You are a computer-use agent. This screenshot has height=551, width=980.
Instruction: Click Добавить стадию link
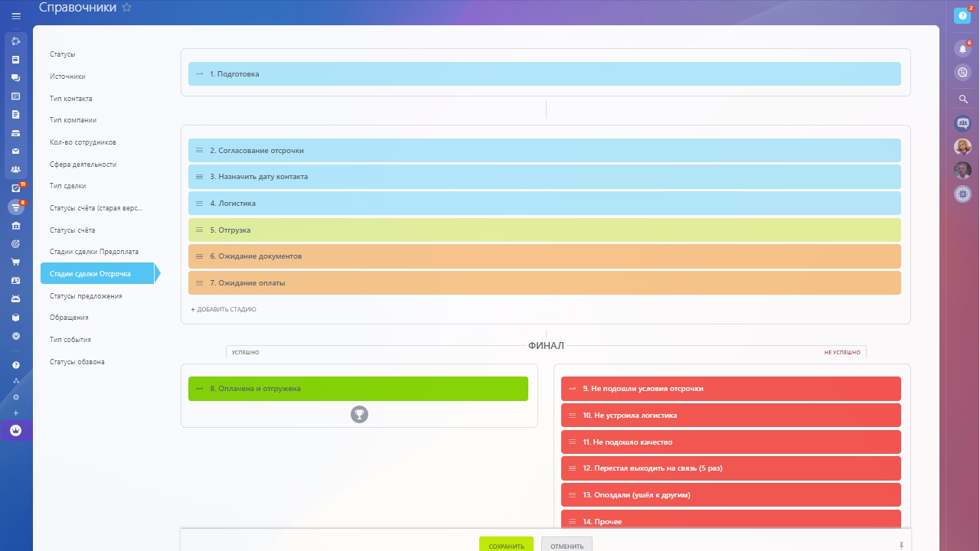[x=224, y=310]
